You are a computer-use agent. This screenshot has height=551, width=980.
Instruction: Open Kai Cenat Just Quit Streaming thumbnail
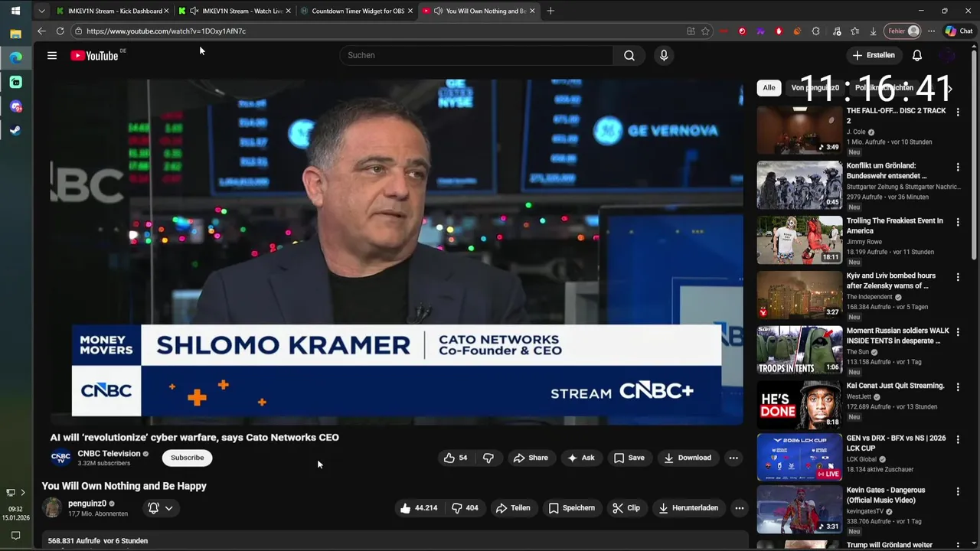(799, 404)
